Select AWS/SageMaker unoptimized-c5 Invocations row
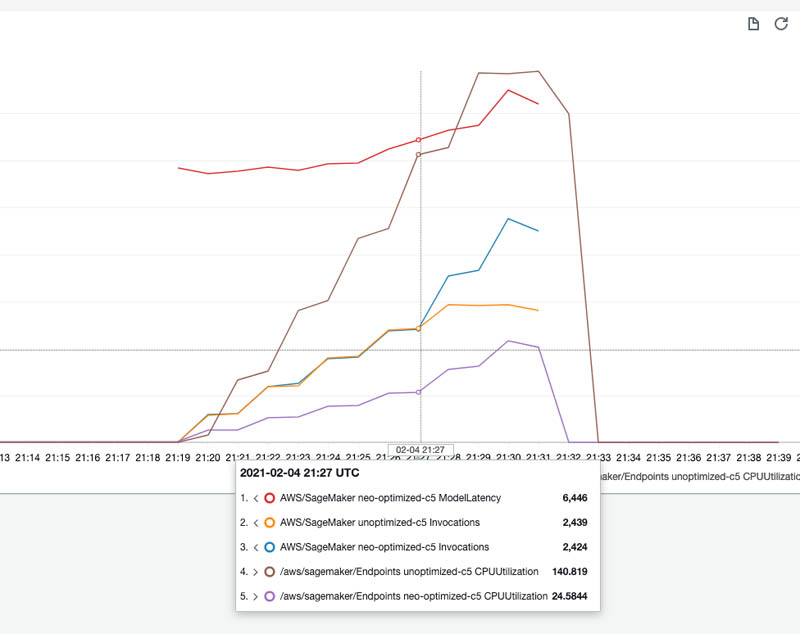Screen dimensions: 800x634 point(414,522)
